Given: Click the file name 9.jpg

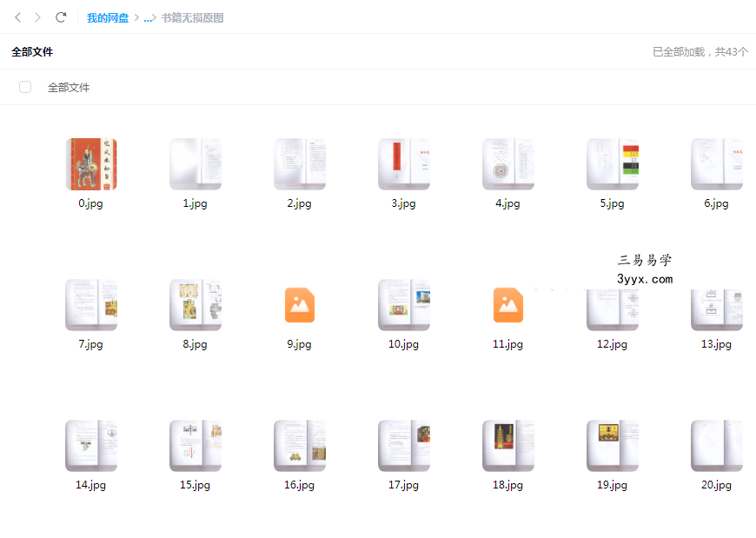Looking at the screenshot, I should [300, 344].
